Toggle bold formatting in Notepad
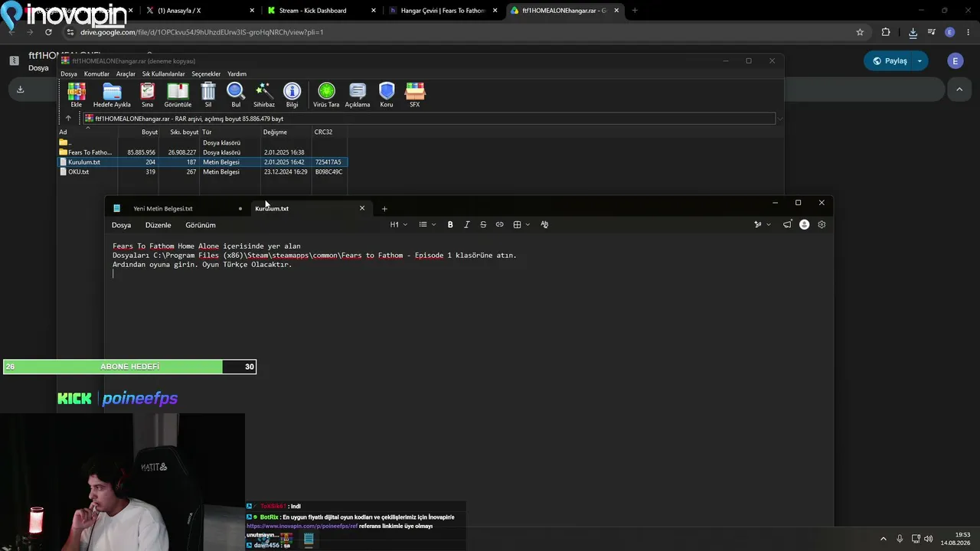 tap(450, 224)
